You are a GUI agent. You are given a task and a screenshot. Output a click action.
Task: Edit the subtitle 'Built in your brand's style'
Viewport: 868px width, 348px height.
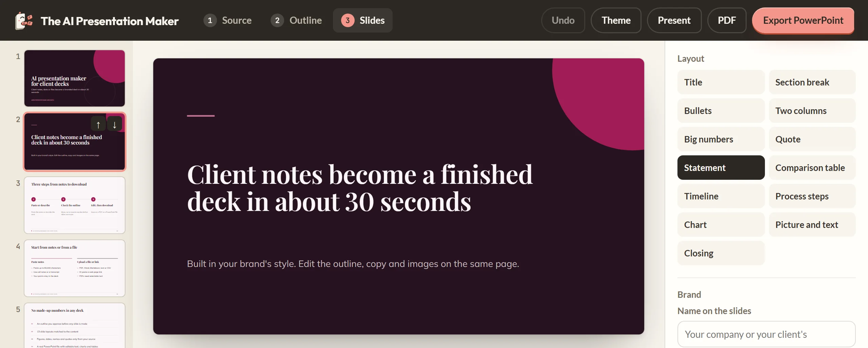(353, 264)
